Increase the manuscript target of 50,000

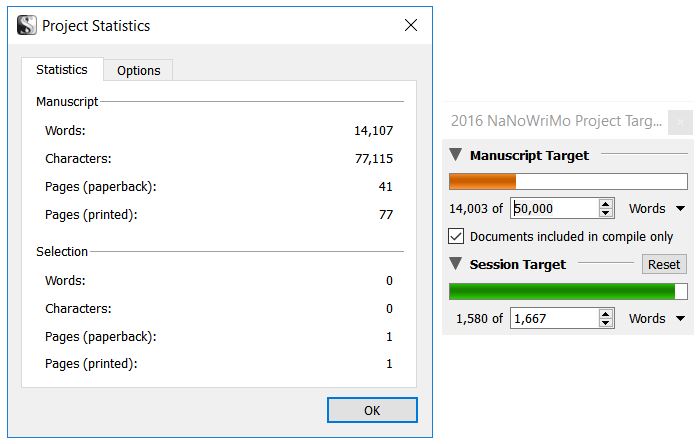605,204
